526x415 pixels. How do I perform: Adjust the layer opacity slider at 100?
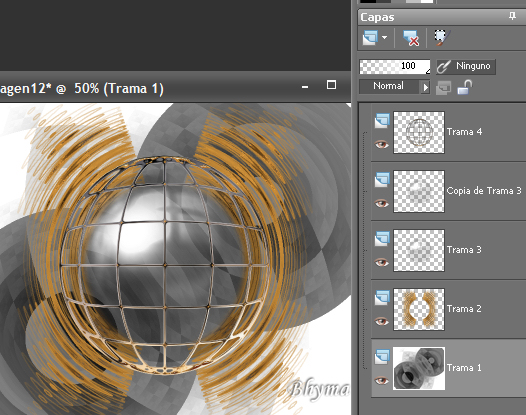tap(395, 66)
